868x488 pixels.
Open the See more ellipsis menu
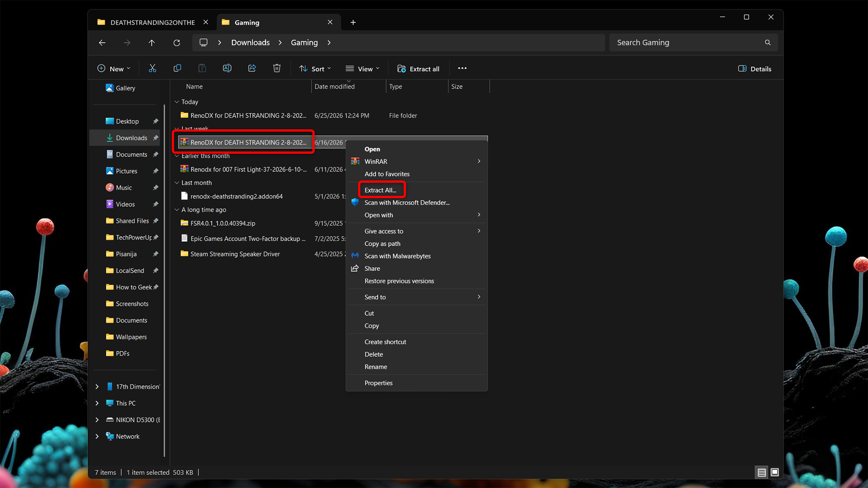(462, 68)
